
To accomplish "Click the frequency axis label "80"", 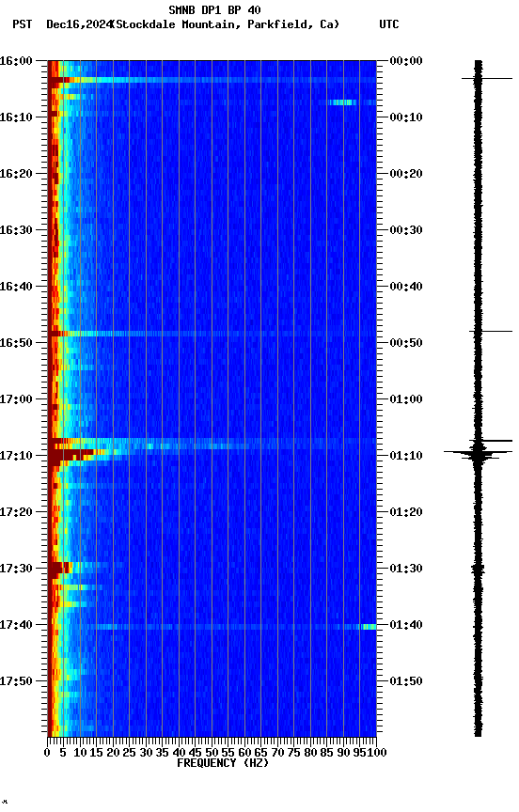I will [x=310, y=754].
